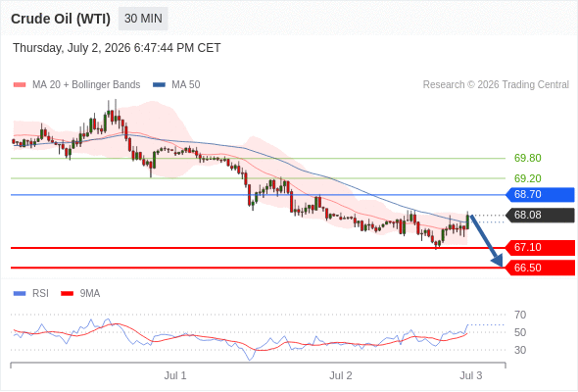This screenshot has width=578, height=392.
Task: Click the red 67.10 support price tag
Action: pyautogui.click(x=540, y=247)
